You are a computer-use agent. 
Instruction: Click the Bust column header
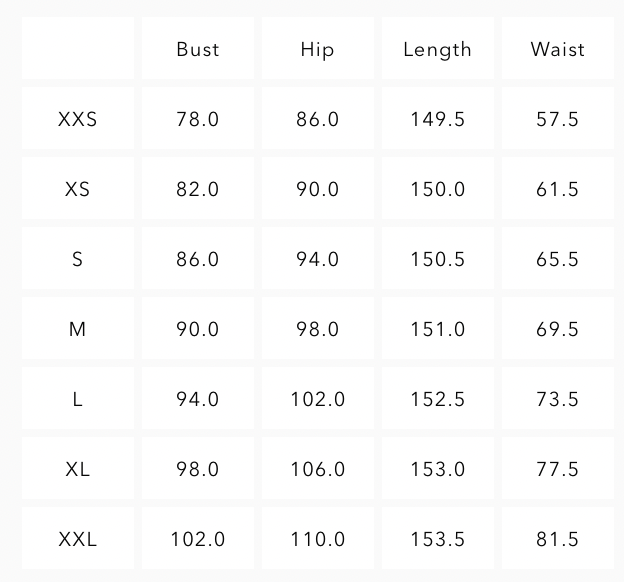pos(198,49)
